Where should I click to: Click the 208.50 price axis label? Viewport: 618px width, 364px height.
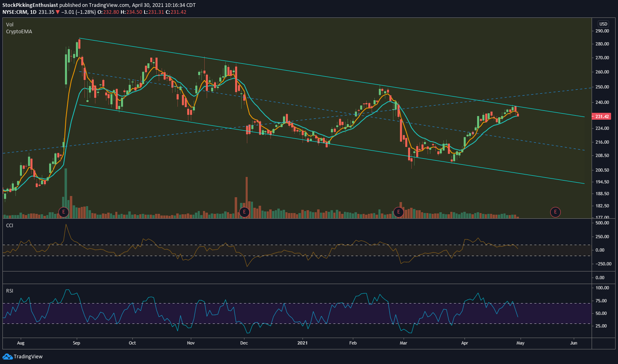(602, 155)
